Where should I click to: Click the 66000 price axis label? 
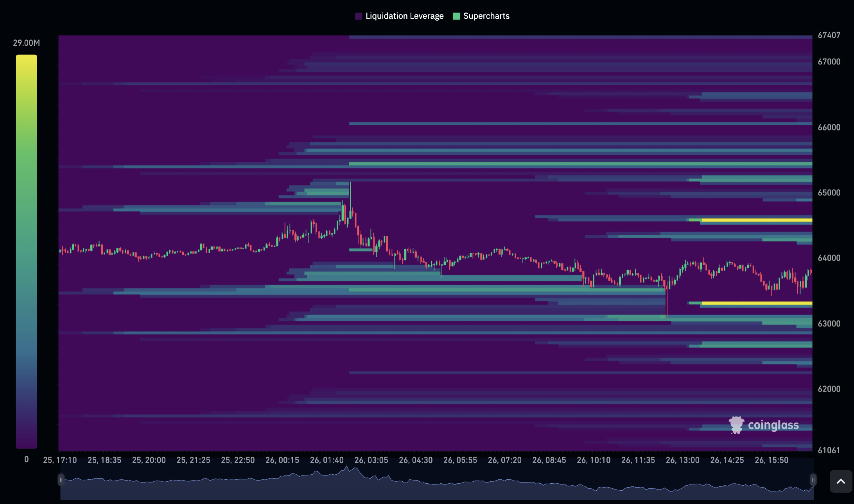pyautogui.click(x=829, y=127)
